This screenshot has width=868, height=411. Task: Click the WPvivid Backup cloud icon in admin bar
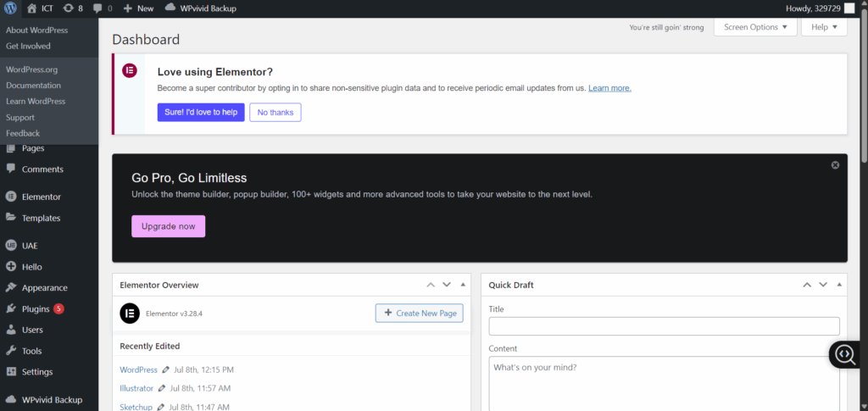tap(170, 8)
